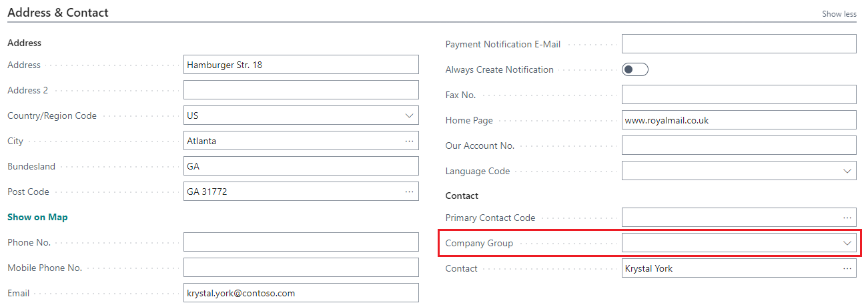Collapse the Address & Contact section header
The image size is (868, 307).
(58, 13)
